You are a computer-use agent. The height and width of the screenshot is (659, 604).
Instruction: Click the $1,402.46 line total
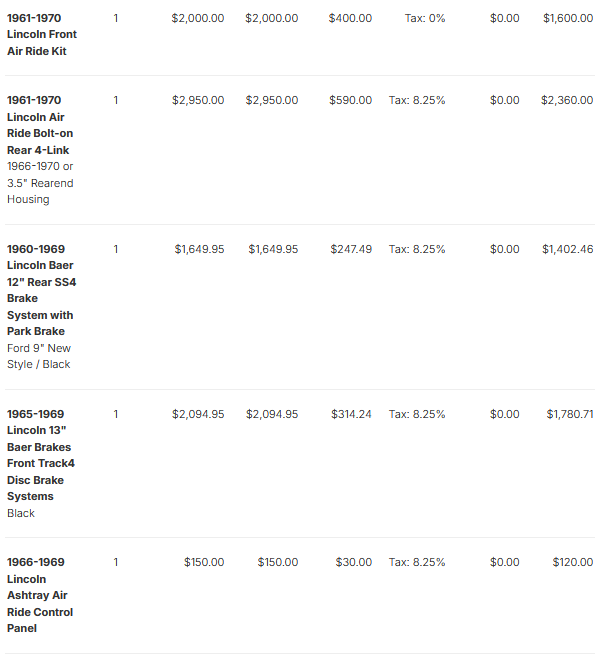click(567, 249)
